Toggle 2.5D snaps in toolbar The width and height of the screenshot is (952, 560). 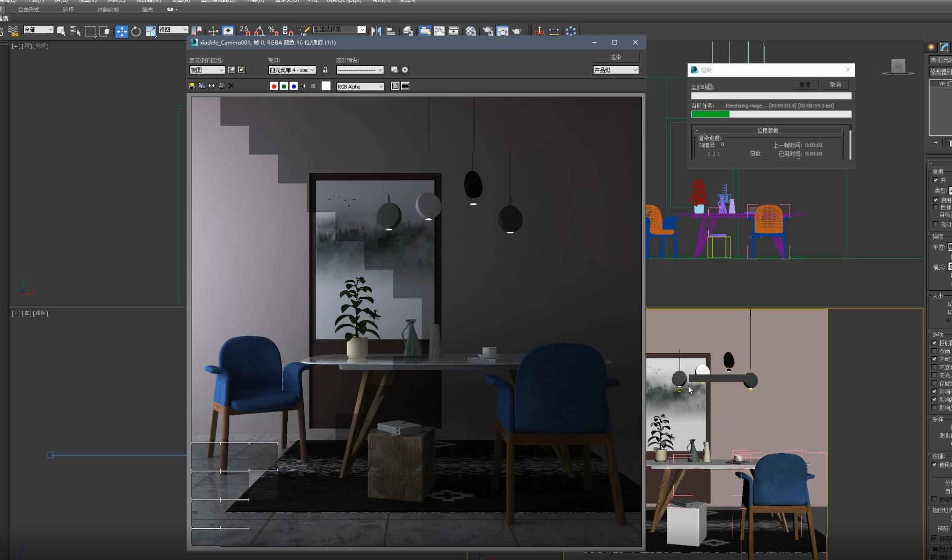click(245, 31)
